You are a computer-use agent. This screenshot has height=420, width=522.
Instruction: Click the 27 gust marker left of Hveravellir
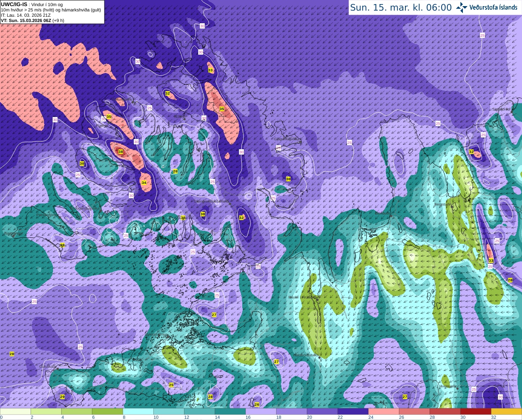[x=405, y=397]
